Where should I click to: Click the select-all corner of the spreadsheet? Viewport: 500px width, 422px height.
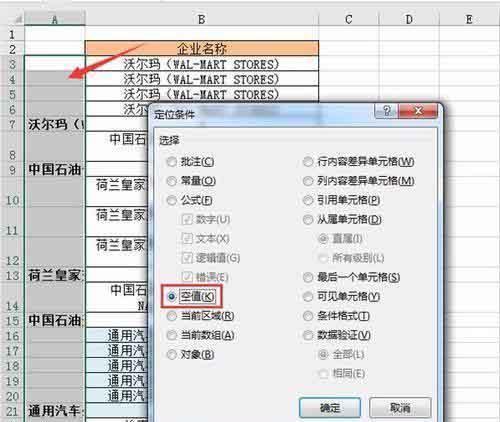point(13,19)
